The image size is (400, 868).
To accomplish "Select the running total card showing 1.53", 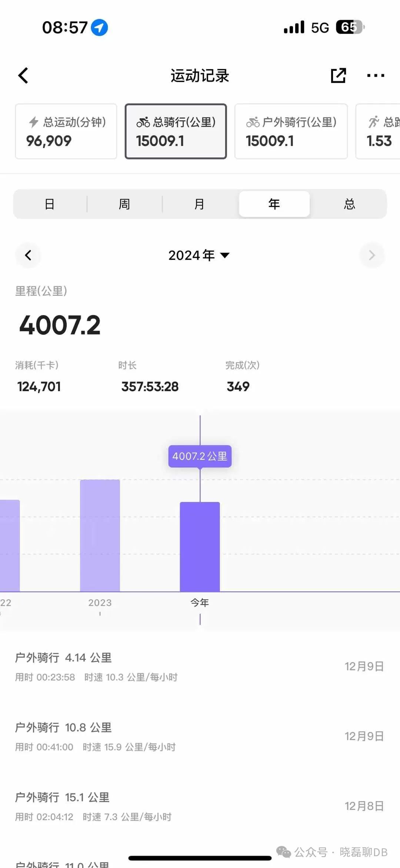I will (x=378, y=131).
